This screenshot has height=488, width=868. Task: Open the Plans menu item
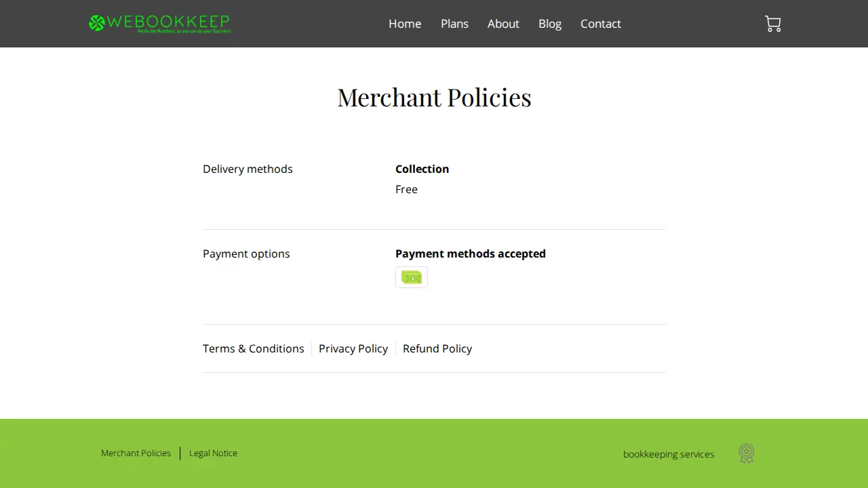pos(454,24)
